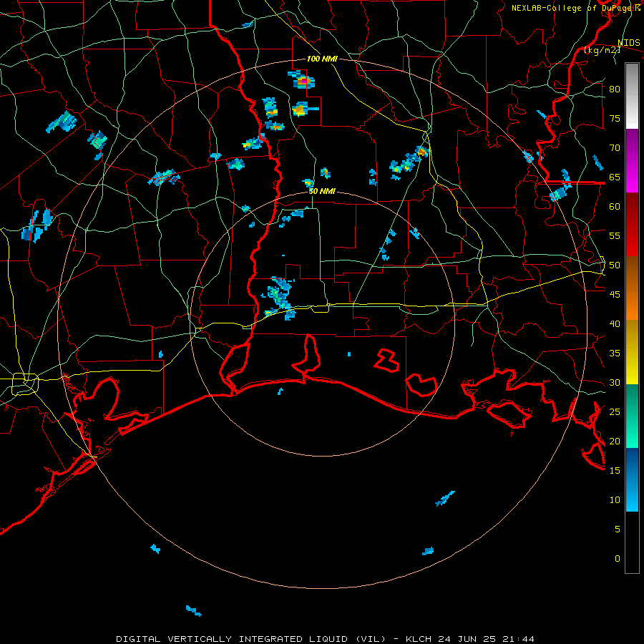
Task: Pick the yellow segment of the color bar
Action: pos(632,352)
